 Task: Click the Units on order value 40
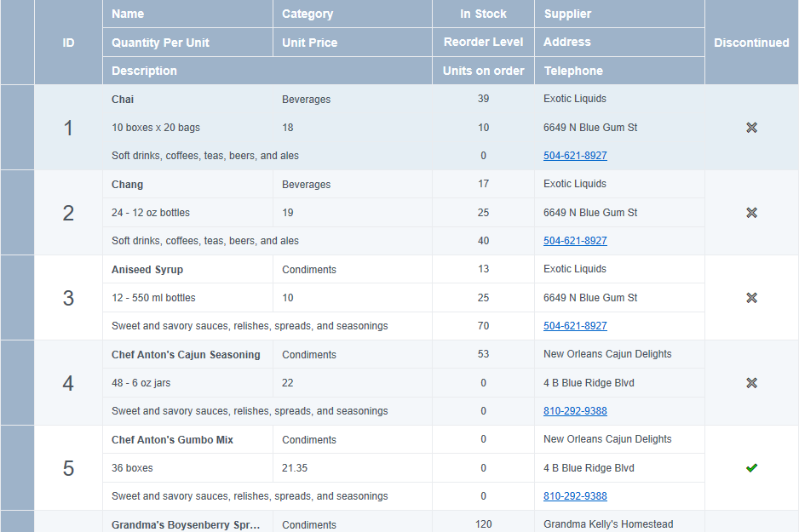[483, 240]
